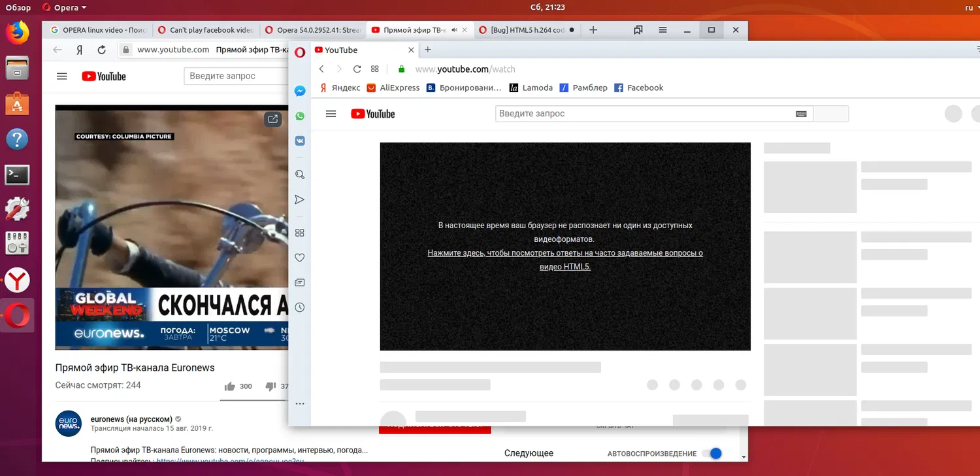Go back in Yandex Browser window
This screenshot has height=476, width=980.
click(x=57, y=50)
